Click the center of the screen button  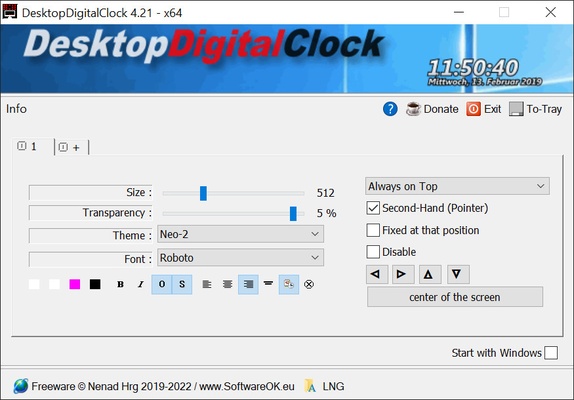click(x=455, y=297)
